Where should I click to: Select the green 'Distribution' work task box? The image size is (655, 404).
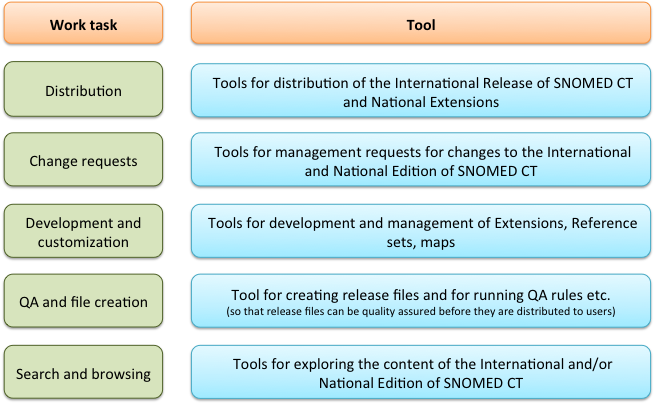(x=83, y=91)
